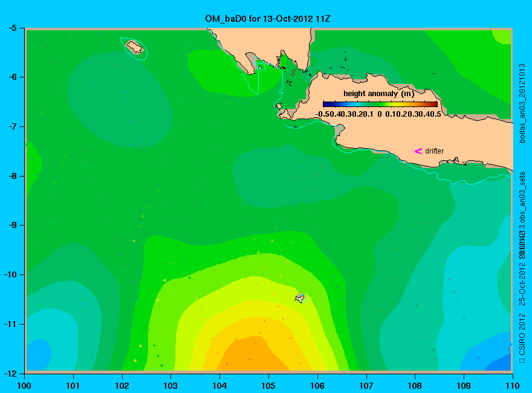Click the '107' longitude axis label
This screenshot has width=532, height=393.
tap(366, 386)
